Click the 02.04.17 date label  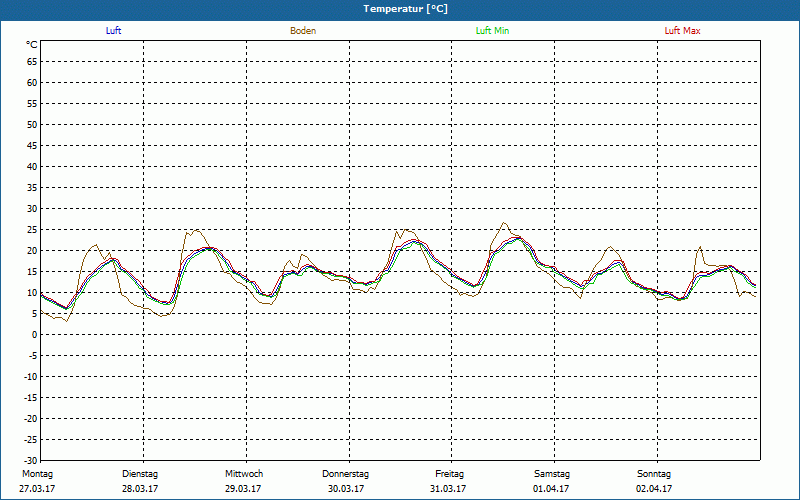coord(654,489)
